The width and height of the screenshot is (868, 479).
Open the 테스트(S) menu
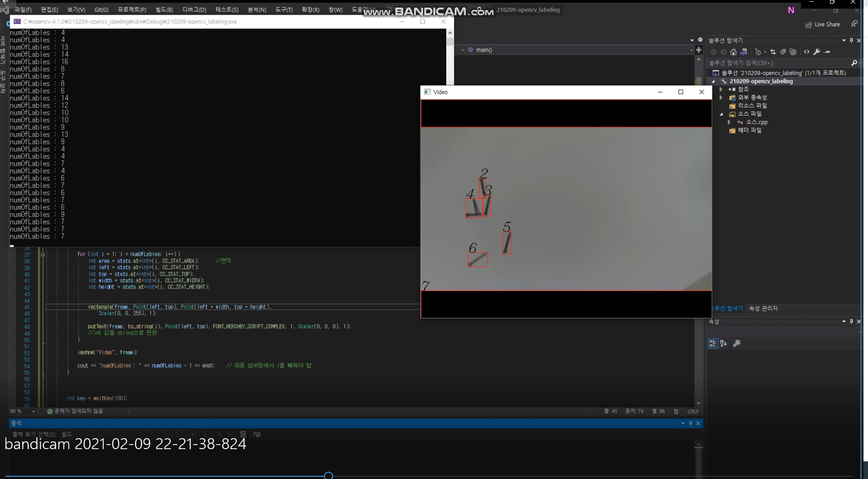tap(227, 10)
